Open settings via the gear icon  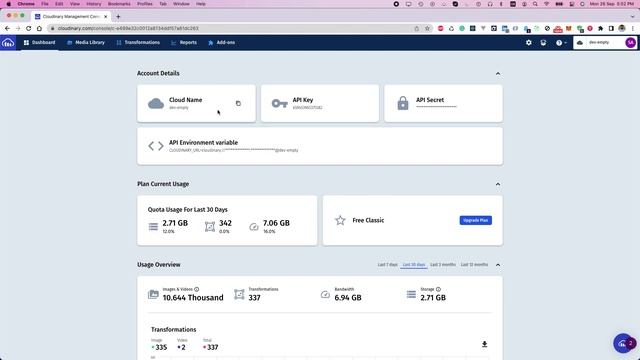pyautogui.click(x=529, y=42)
